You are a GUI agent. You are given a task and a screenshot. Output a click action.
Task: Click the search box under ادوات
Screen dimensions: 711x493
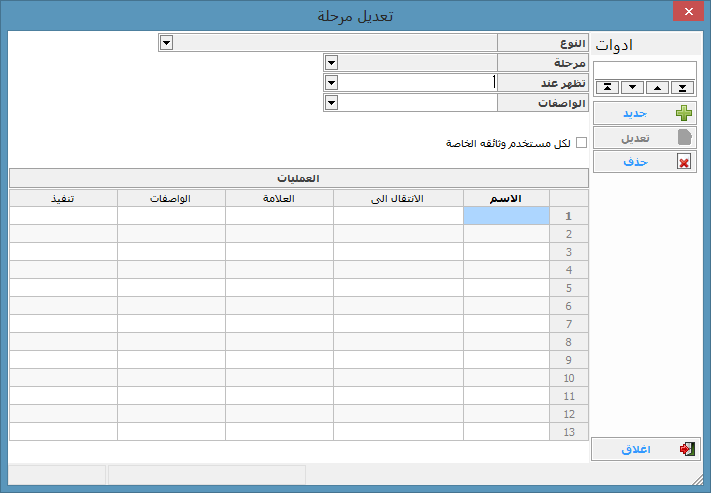coord(644,70)
